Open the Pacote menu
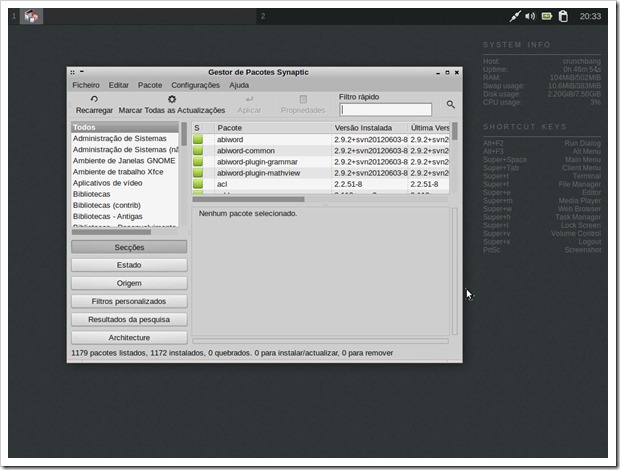This screenshot has width=620, height=470. 150,85
